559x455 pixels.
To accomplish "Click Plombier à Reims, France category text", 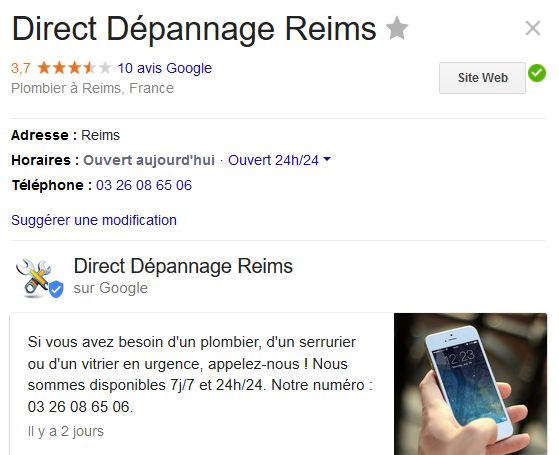I will pyautogui.click(x=92, y=88).
